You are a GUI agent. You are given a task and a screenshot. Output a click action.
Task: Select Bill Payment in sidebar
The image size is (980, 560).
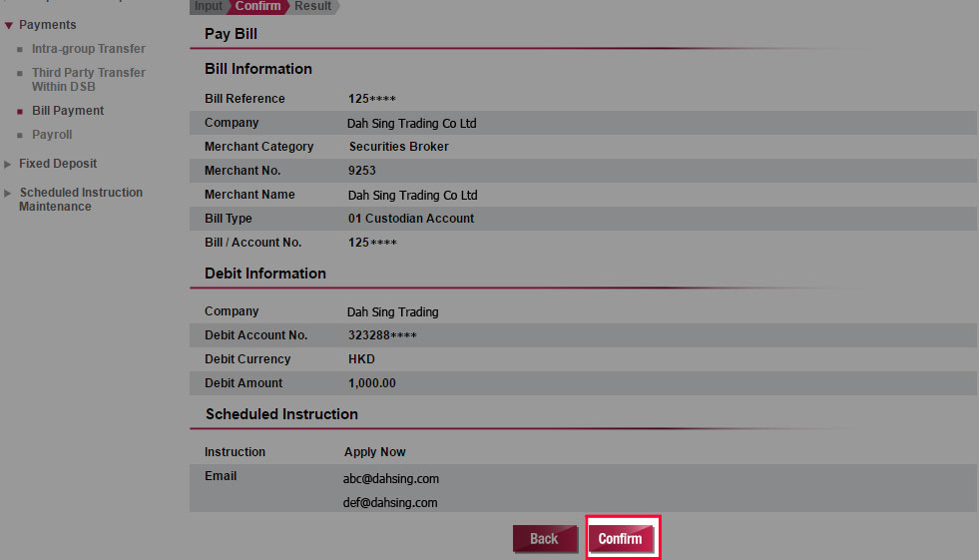(x=68, y=111)
